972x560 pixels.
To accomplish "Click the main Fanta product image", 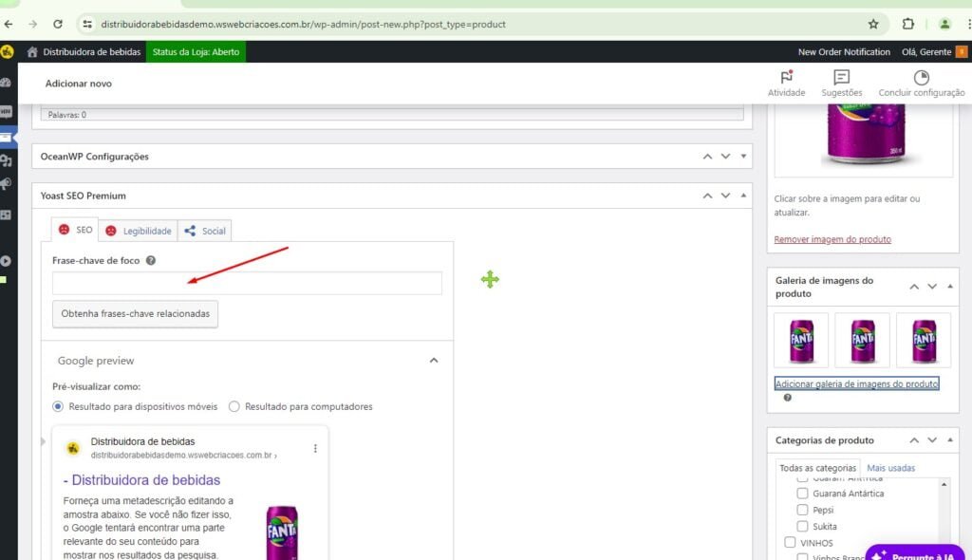I will (x=866, y=135).
